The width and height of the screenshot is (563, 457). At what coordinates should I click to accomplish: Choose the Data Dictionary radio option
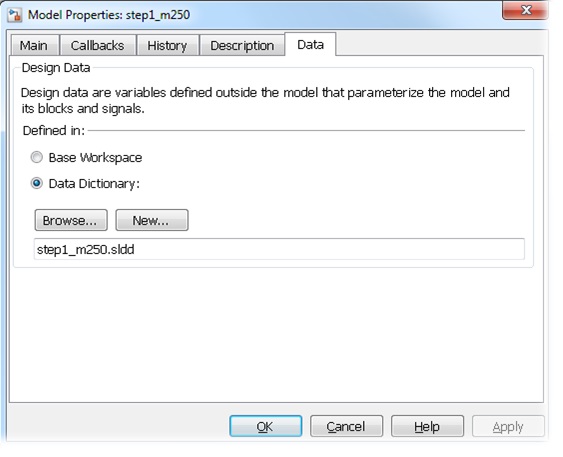(37, 183)
